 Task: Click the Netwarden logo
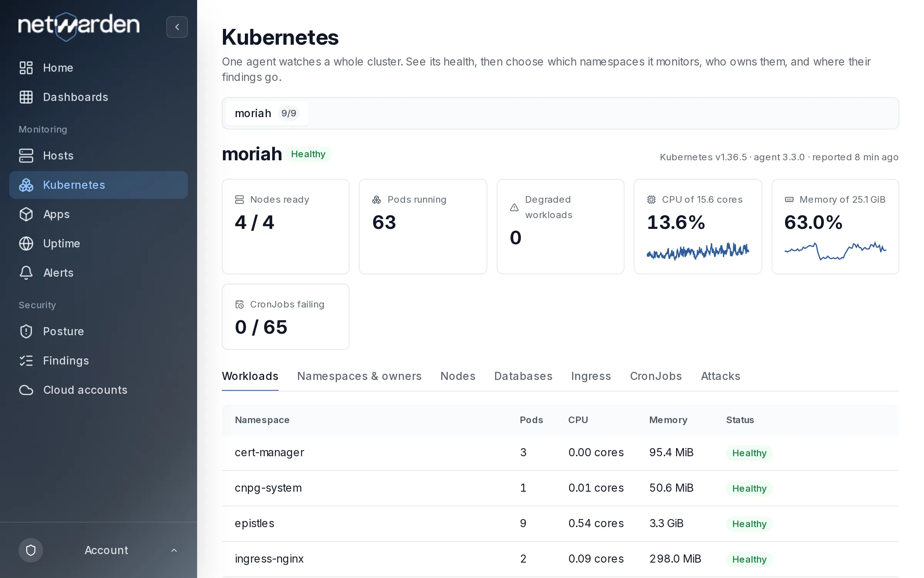click(x=79, y=26)
